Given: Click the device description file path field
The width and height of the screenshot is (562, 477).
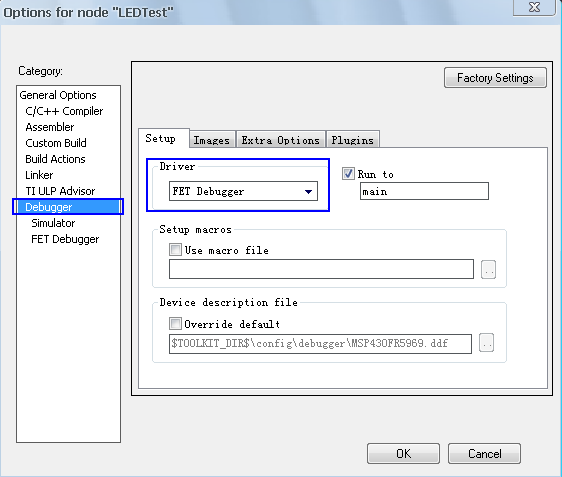Looking at the screenshot, I should coord(320,344).
